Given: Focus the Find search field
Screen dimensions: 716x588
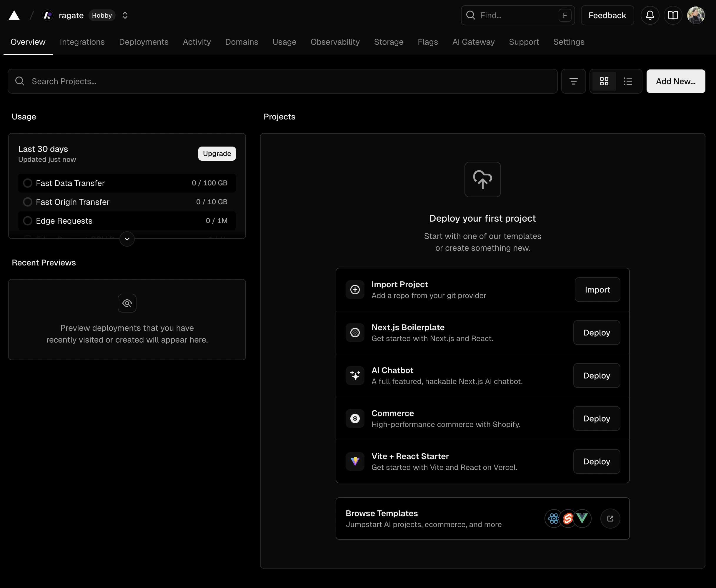Looking at the screenshot, I should pyautogui.click(x=518, y=15).
